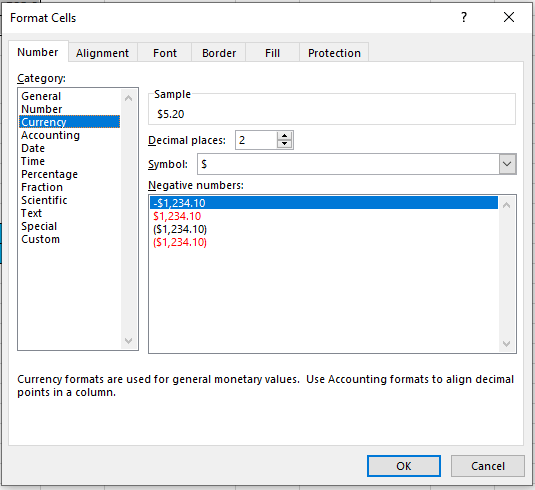Switch to the Alignment tab

click(x=102, y=53)
